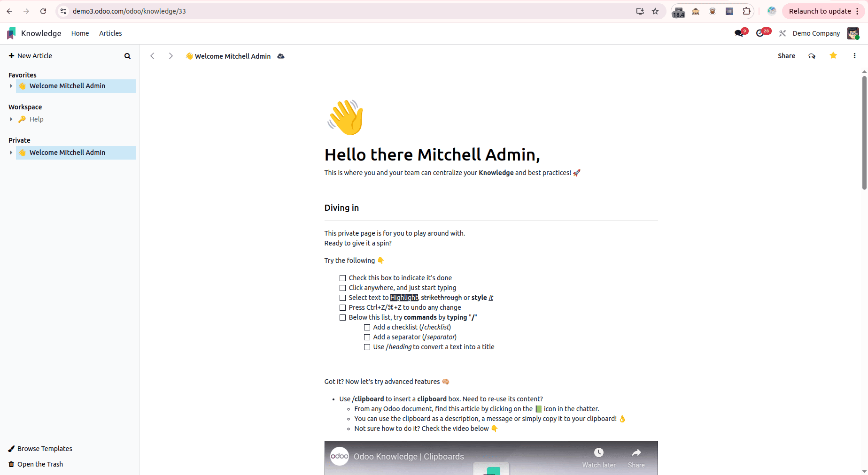
Task: Create a New Article
Action: coord(31,56)
